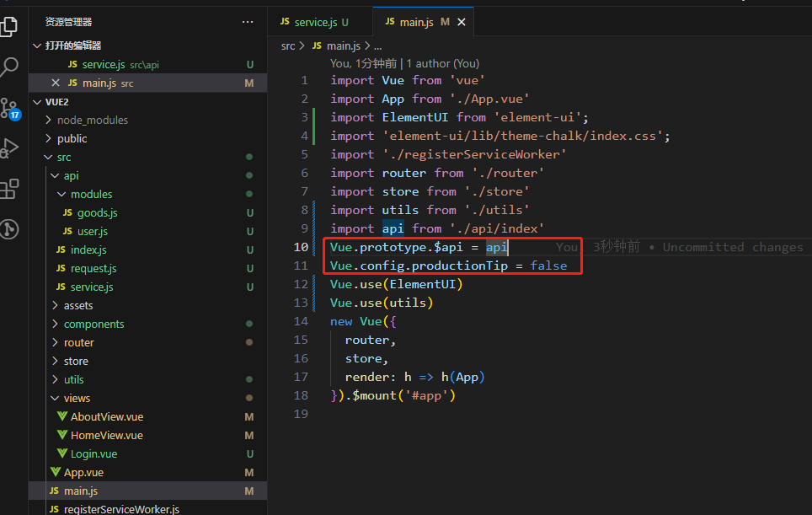Screen dimensions: 812x515
Task: Open the breadcrumb ellipsis symbol segment
Action: click(378, 46)
